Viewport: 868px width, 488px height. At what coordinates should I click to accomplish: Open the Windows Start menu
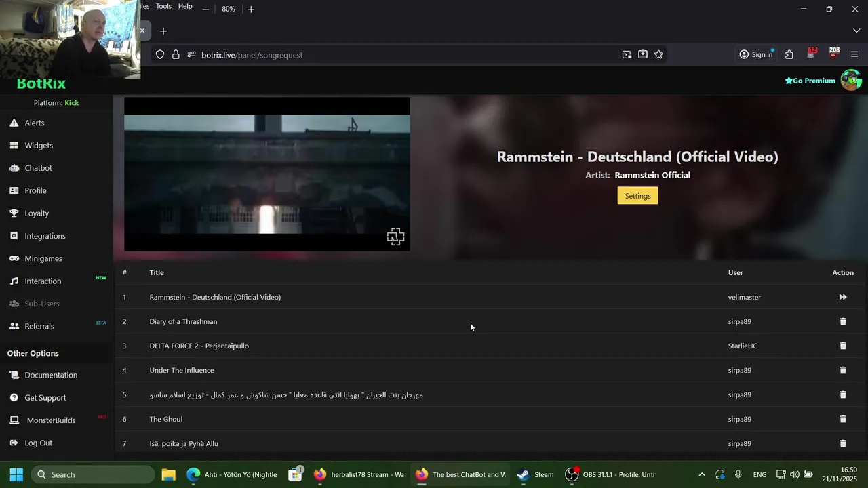coord(16,474)
